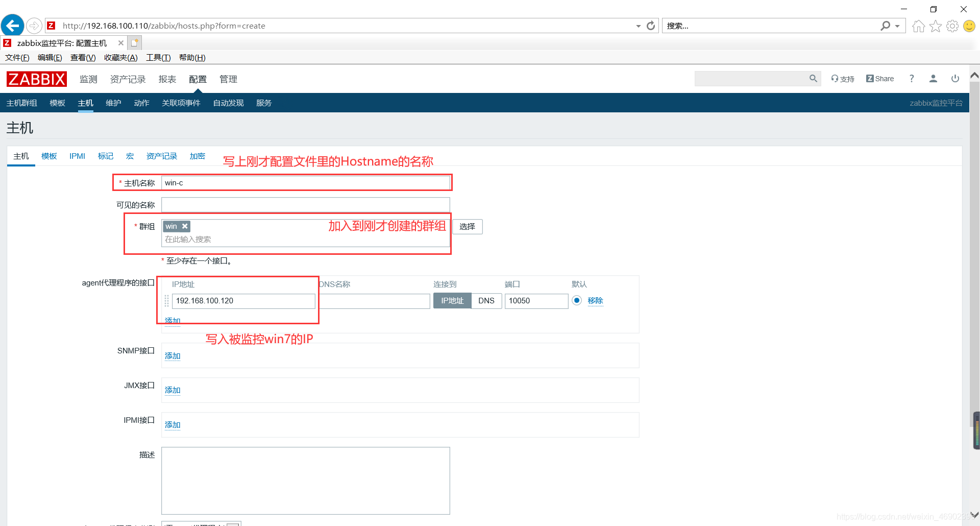Open the 查看(V) menu
The image size is (980, 526).
[x=83, y=58]
